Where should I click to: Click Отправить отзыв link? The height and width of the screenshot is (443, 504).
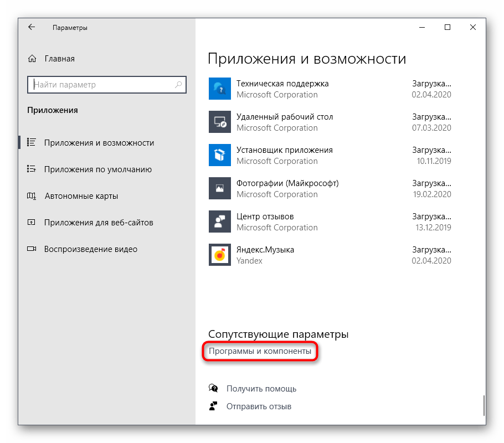pyautogui.click(x=259, y=406)
